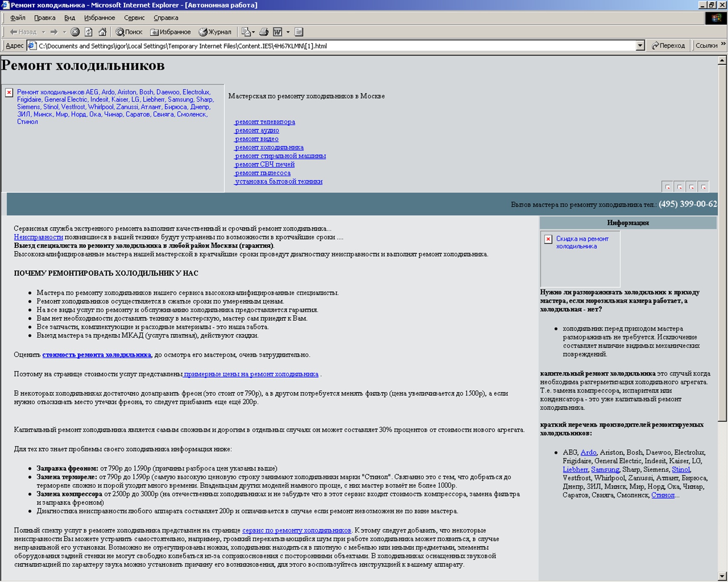Open Favorites (Избранное) toolbar button
Image resolution: width=728 pixels, height=582 pixels.
(x=170, y=32)
